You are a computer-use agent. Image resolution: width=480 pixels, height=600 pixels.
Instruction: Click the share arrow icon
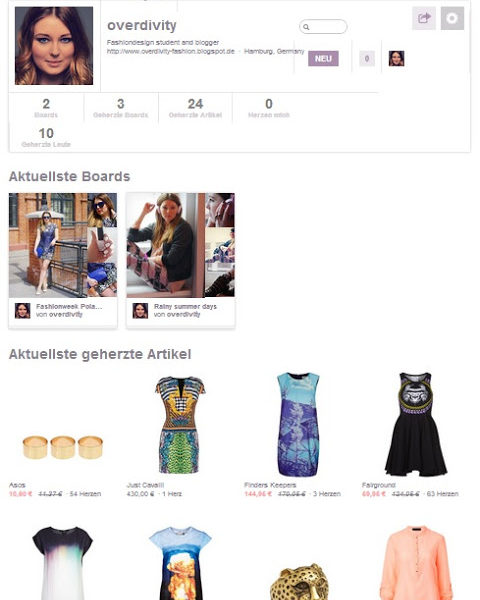coord(423,18)
